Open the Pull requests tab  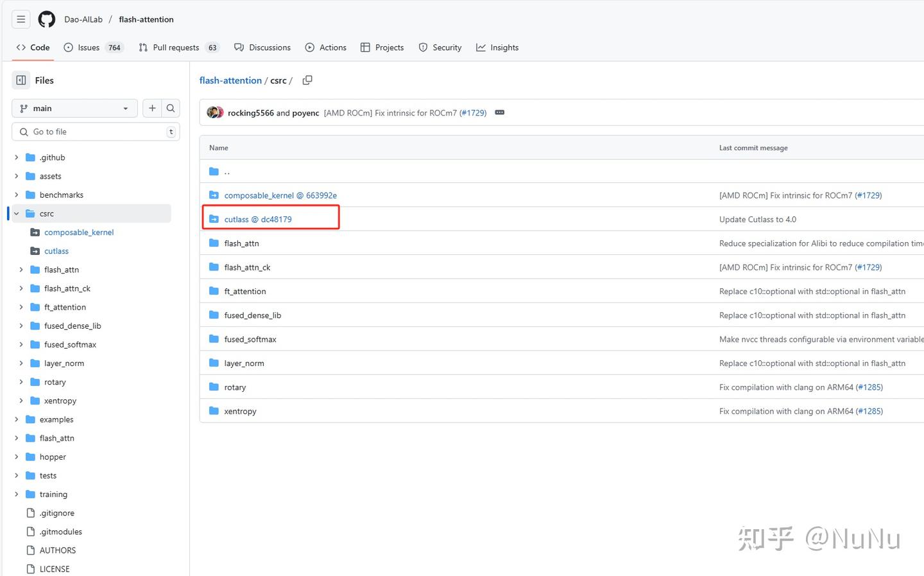pos(176,48)
